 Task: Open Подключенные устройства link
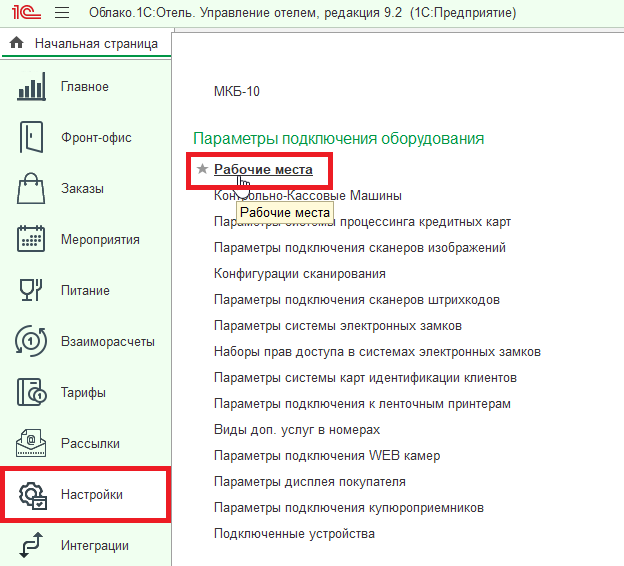click(x=294, y=533)
